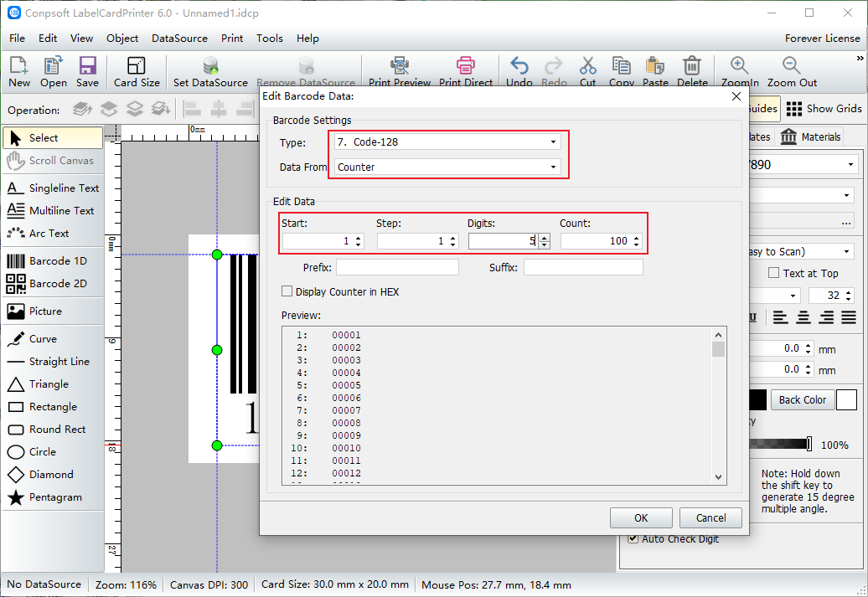The image size is (868, 597).
Task: Open the Edit menu
Action: (x=48, y=39)
